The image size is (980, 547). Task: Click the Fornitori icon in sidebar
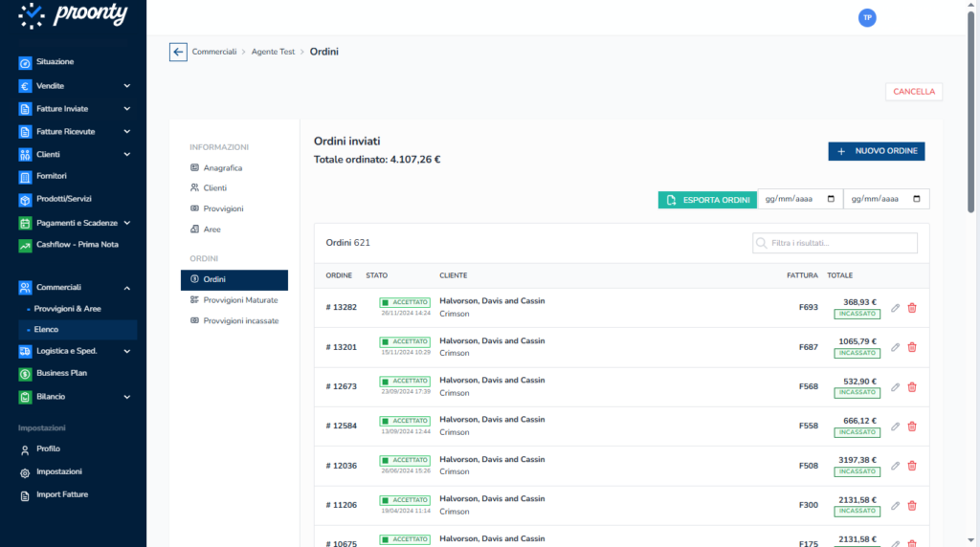[x=26, y=177]
